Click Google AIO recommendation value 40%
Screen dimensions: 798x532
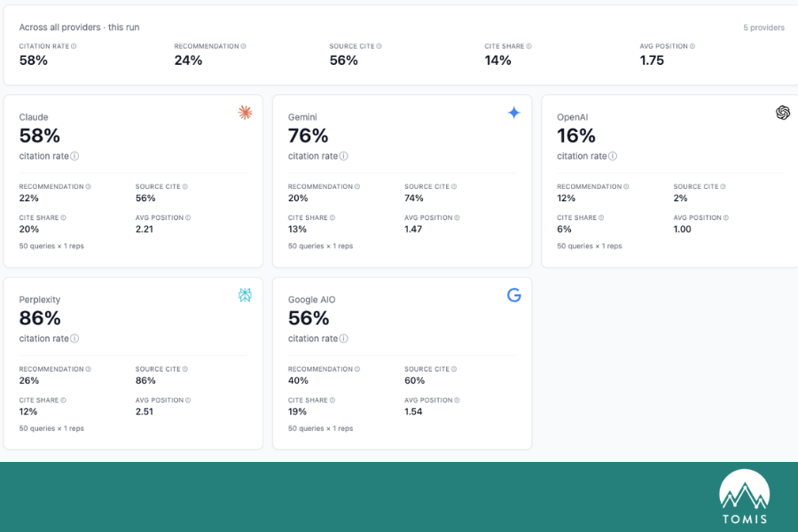point(298,380)
